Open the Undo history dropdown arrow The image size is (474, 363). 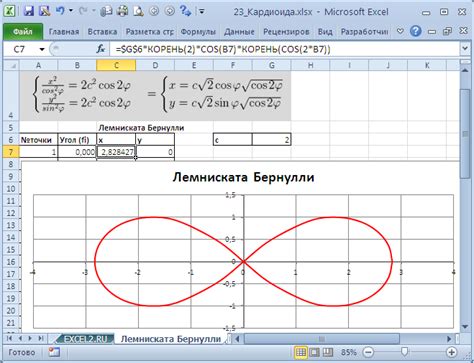point(71,11)
